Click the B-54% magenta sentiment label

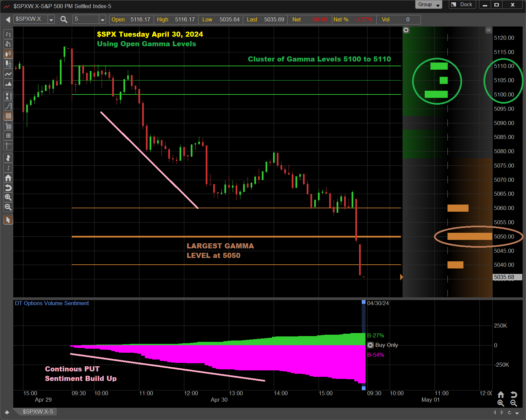click(375, 355)
